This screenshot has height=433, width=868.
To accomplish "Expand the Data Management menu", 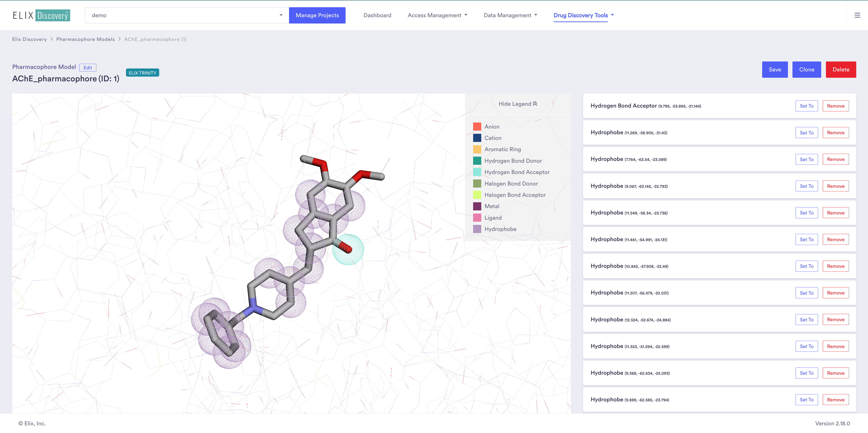I will click(x=510, y=15).
